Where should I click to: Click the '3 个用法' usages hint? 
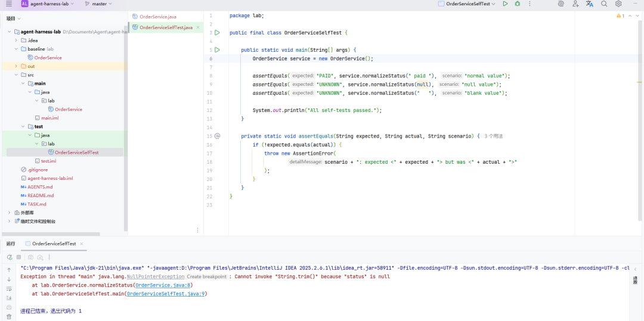point(493,136)
